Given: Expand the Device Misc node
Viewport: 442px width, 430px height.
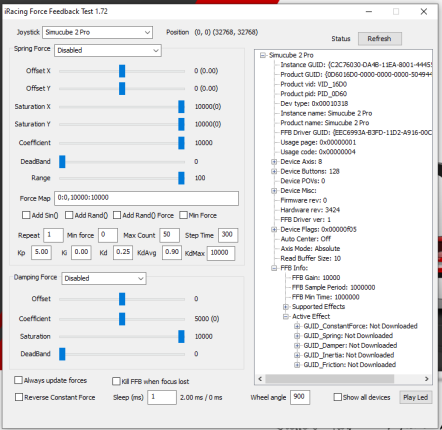Looking at the screenshot, I should point(274,191).
